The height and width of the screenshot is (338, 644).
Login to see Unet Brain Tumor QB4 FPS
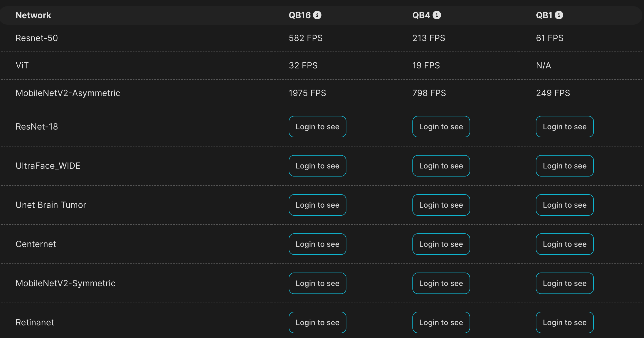coord(441,205)
